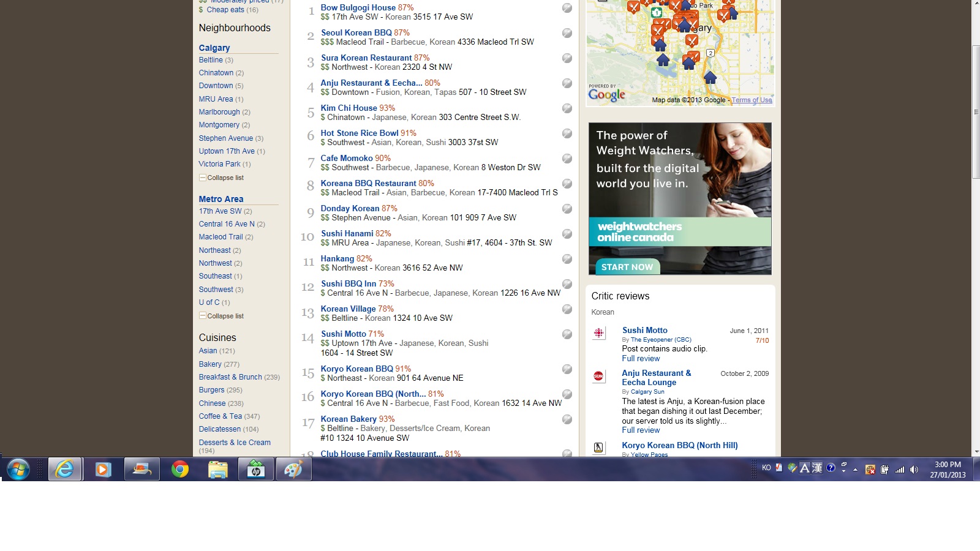Open Koryo Korean BBQ (North Hill) critic review
Viewport: 980px width, 551px height.
(680, 445)
